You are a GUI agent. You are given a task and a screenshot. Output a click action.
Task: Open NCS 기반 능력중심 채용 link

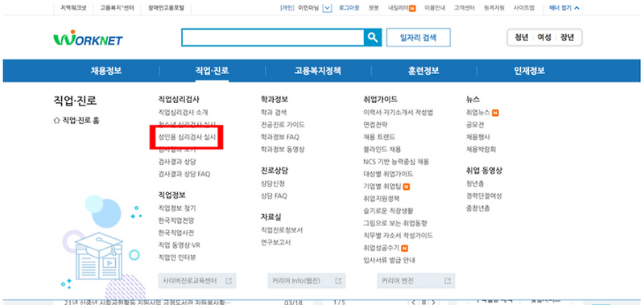[396, 162]
